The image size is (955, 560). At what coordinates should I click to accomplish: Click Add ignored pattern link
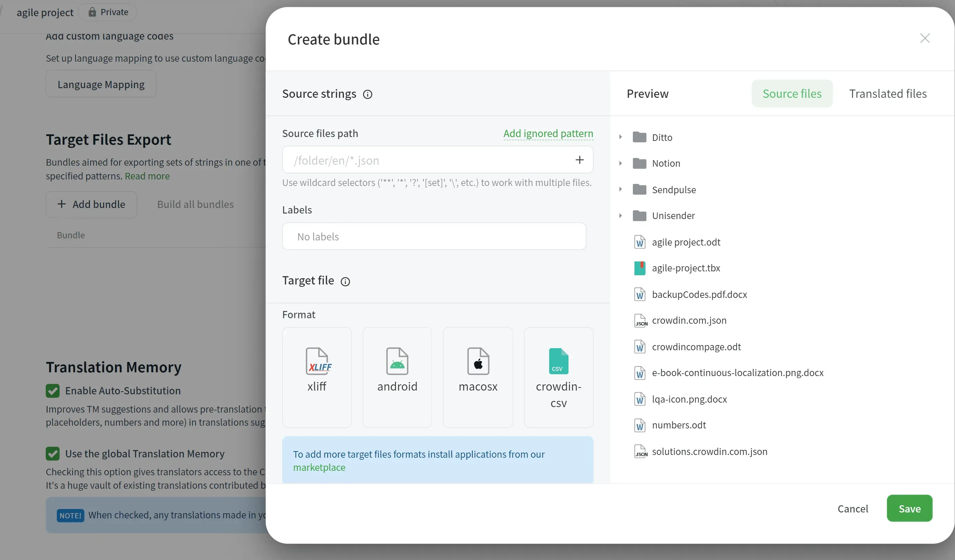pyautogui.click(x=549, y=133)
